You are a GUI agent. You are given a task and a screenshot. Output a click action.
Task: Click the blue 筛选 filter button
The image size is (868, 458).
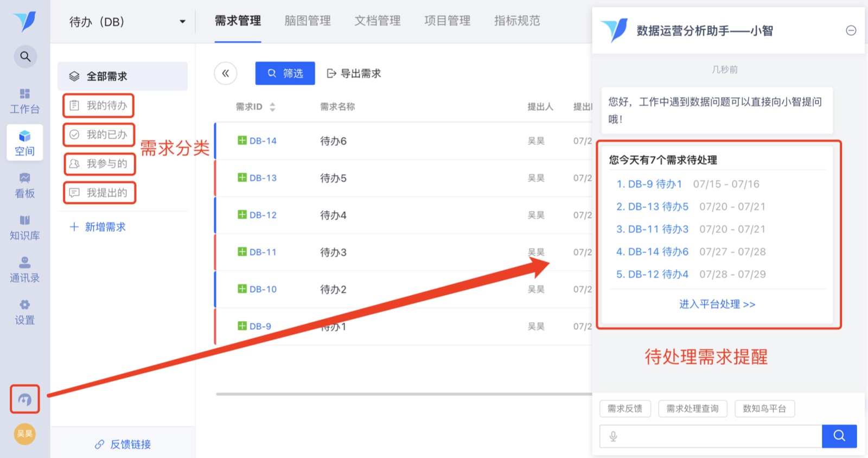coord(285,73)
